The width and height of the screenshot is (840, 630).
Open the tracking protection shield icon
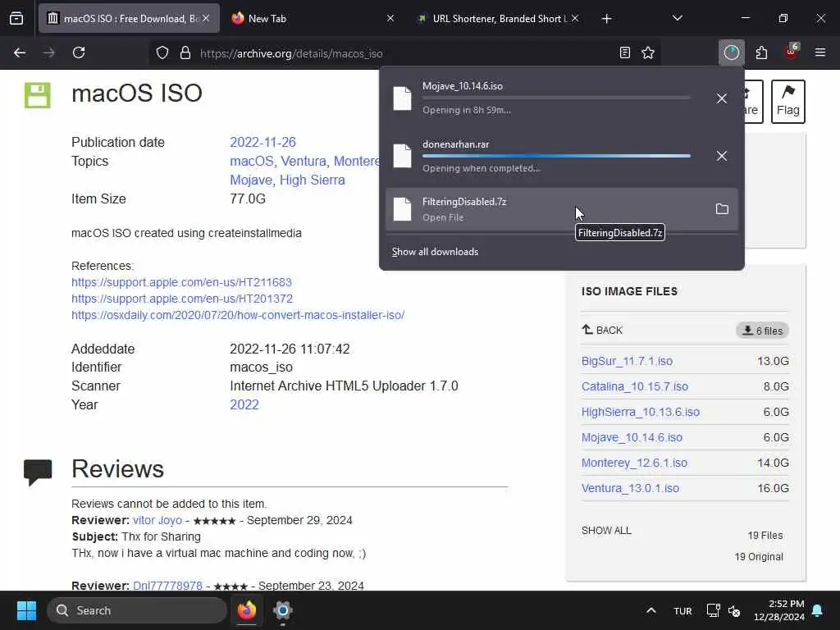click(162, 52)
